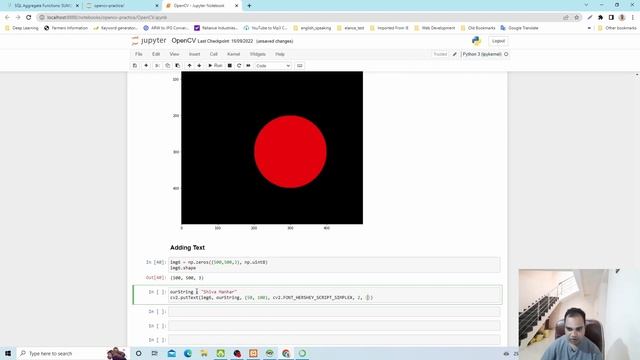Open the Windows Start menu
This screenshot has width=640, height=360.
8,353
